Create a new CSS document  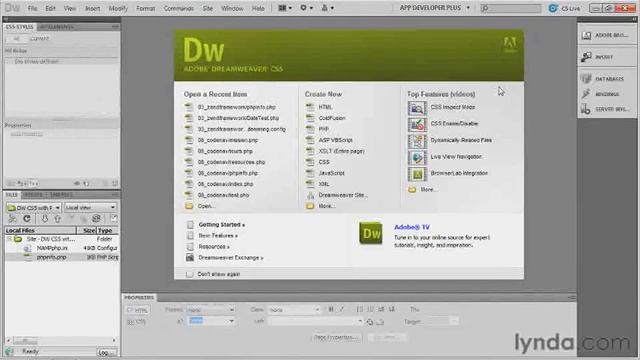coord(324,162)
